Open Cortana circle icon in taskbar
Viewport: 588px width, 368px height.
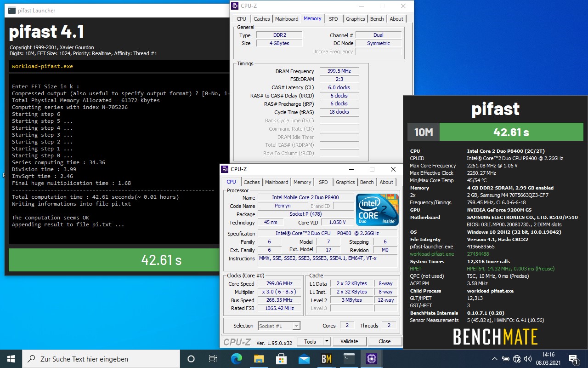tap(191, 359)
